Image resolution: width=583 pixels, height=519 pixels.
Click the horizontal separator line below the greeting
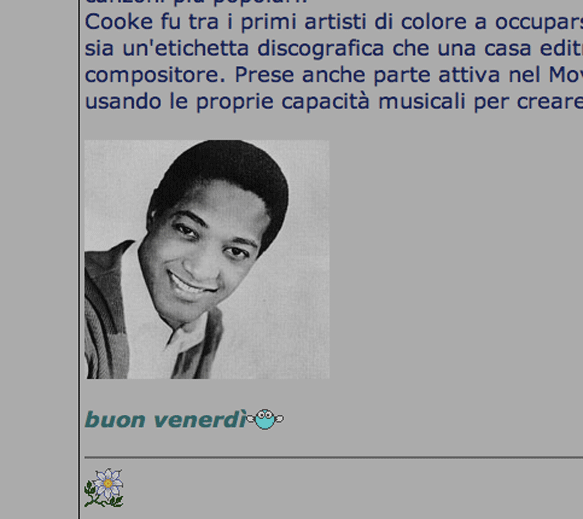tap(334, 457)
